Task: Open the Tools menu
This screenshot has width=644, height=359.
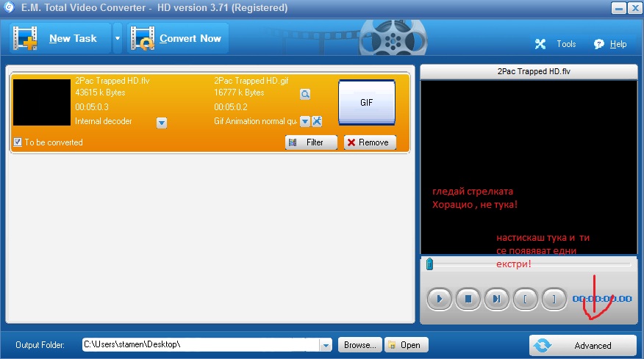Action: pyautogui.click(x=566, y=44)
